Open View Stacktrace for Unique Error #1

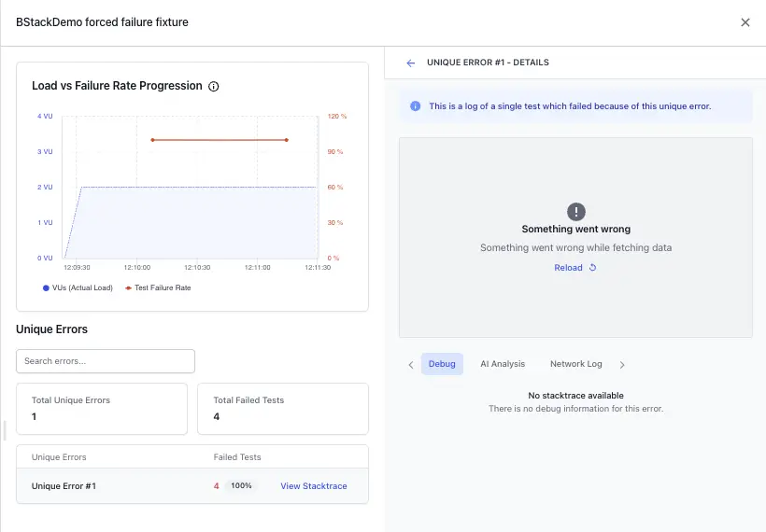314,486
